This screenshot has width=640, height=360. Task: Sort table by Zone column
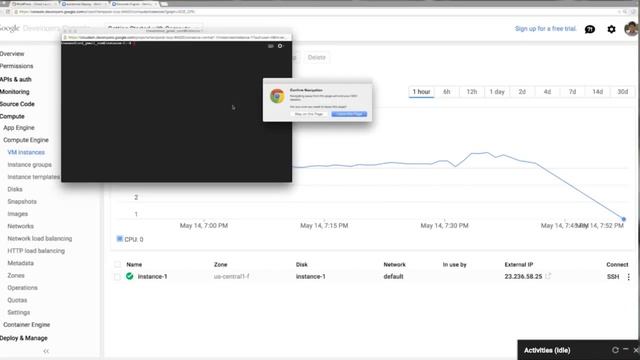pyautogui.click(x=220, y=264)
